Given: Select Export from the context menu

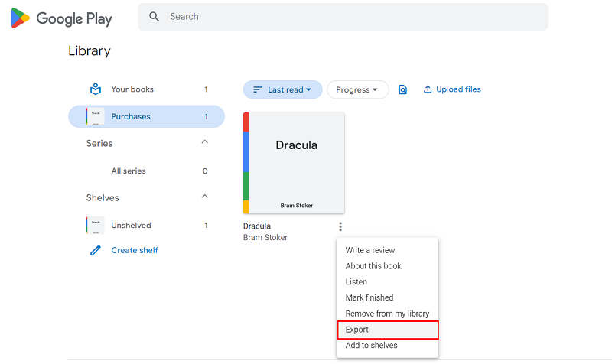Looking at the screenshot, I should 357,330.
